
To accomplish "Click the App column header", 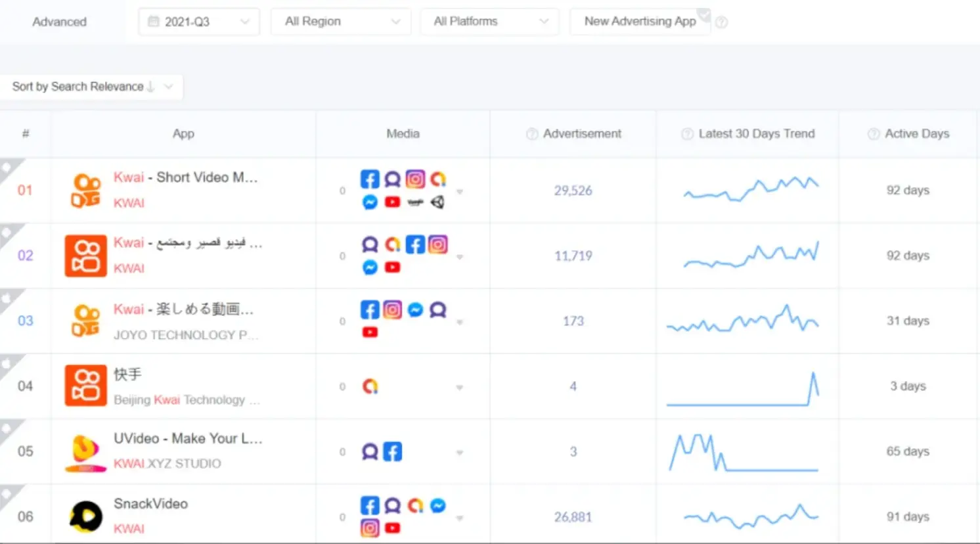I will point(183,134).
